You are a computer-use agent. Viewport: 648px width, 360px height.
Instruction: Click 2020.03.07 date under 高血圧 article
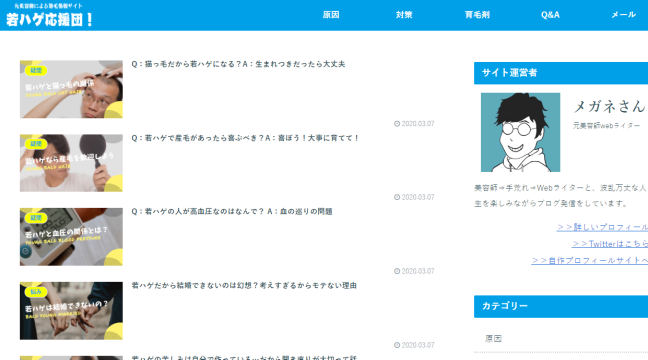(418, 271)
